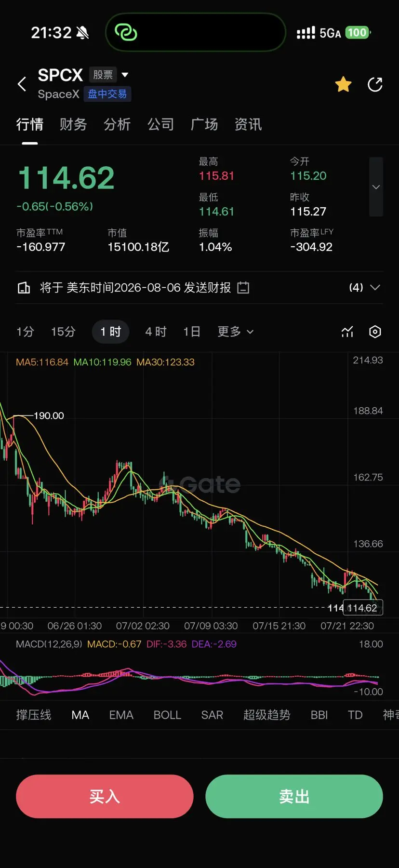This screenshot has width=399, height=868.
Task: Select BOLL indicator
Action: [x=167, y=715]
